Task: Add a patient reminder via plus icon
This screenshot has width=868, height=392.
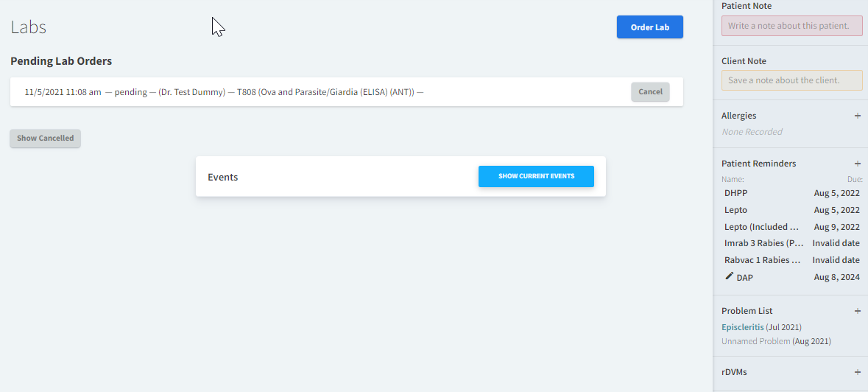Action: pyautogui.click(x=857, y=164)
